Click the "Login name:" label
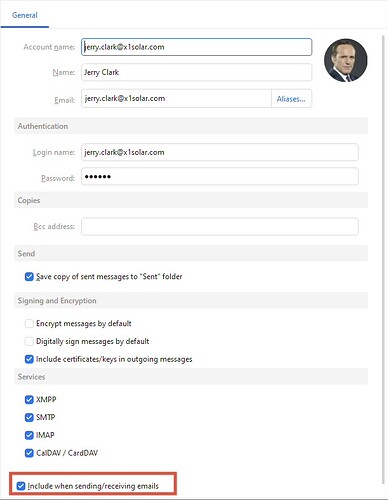The height and width of the screenshot is (500, 388). point(54,152)
